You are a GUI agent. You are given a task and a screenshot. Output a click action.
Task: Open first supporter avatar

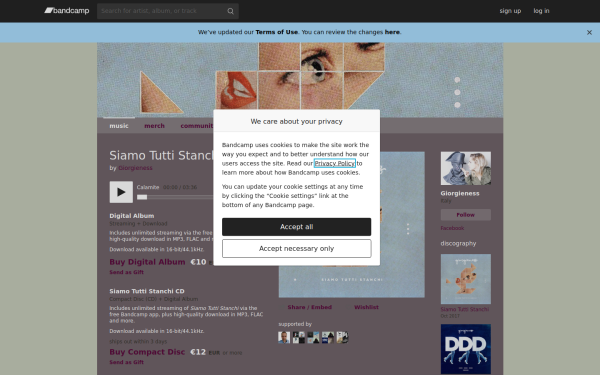click(284, 338)
